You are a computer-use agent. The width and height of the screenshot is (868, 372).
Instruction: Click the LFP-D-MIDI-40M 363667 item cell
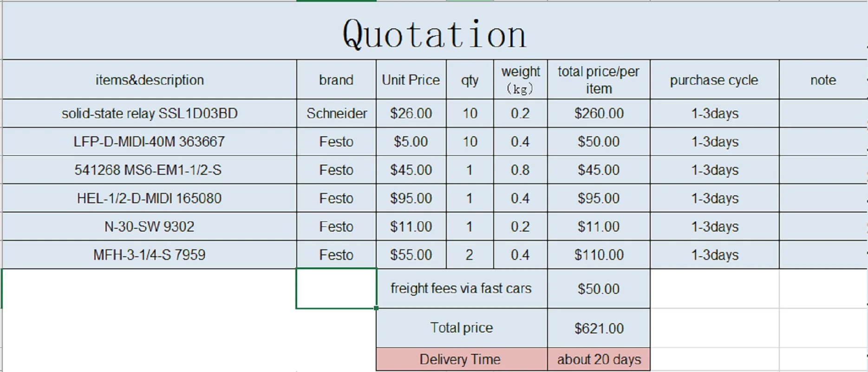click(150, 142)
